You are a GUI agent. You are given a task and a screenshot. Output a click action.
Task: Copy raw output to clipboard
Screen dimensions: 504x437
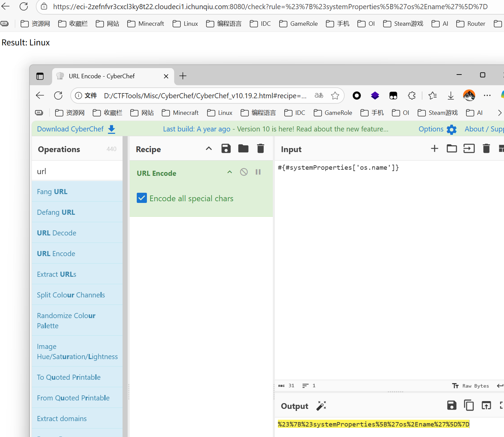(469, 405)
